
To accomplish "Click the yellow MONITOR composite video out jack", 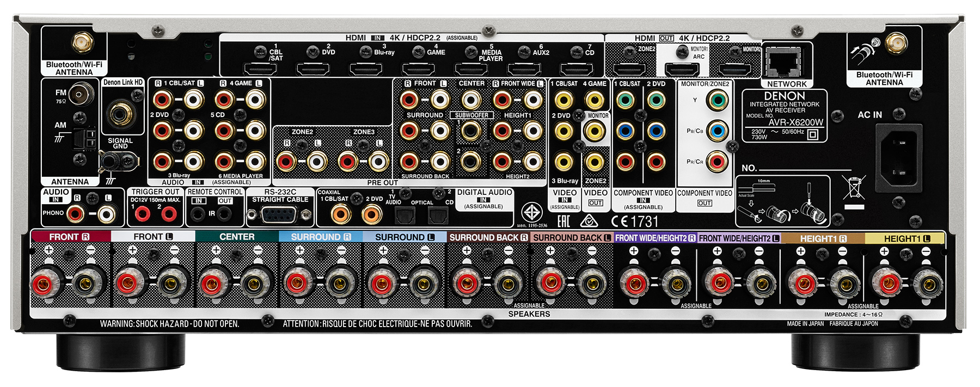I will coord(595,131).
